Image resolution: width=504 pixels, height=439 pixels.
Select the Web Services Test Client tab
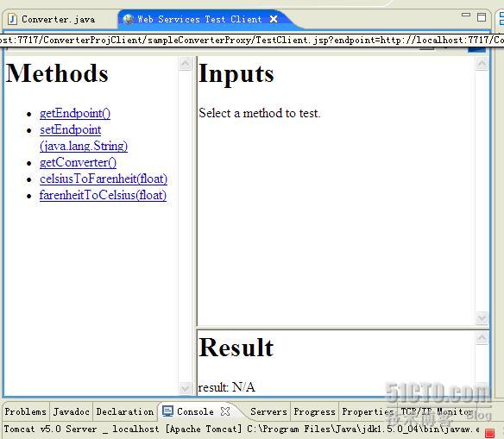[x=199, y=19]
